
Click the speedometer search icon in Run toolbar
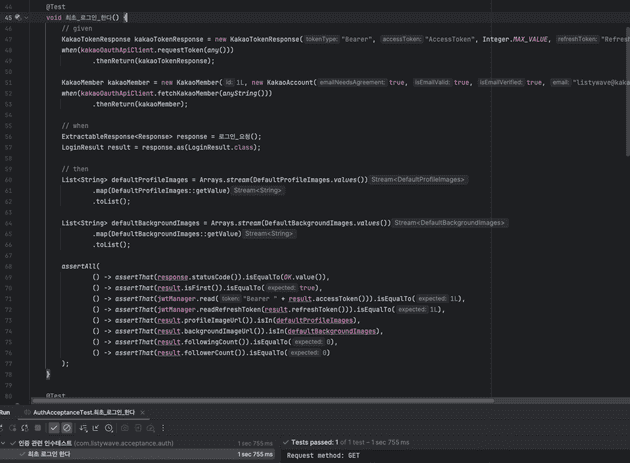click(x=151, y=428)
